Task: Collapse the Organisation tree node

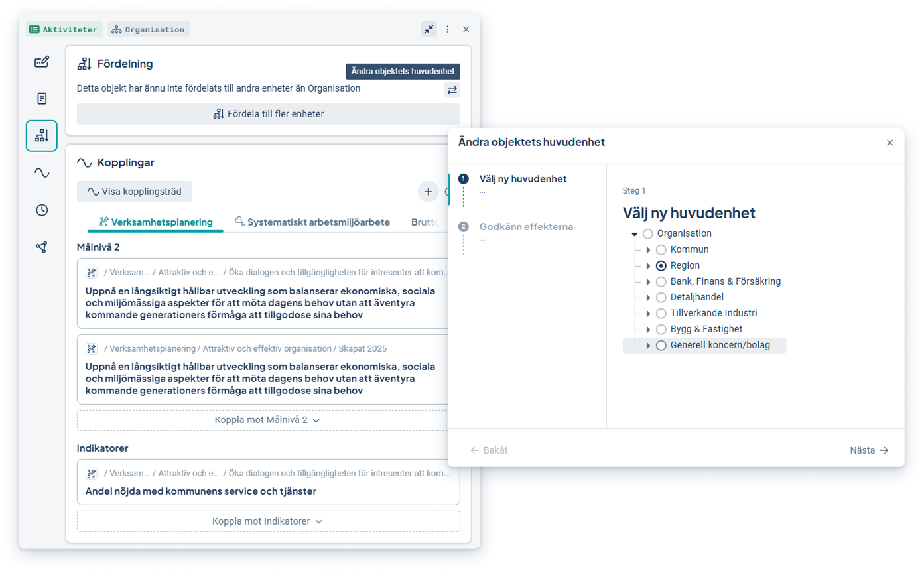Action: click(x=635, y=234)
